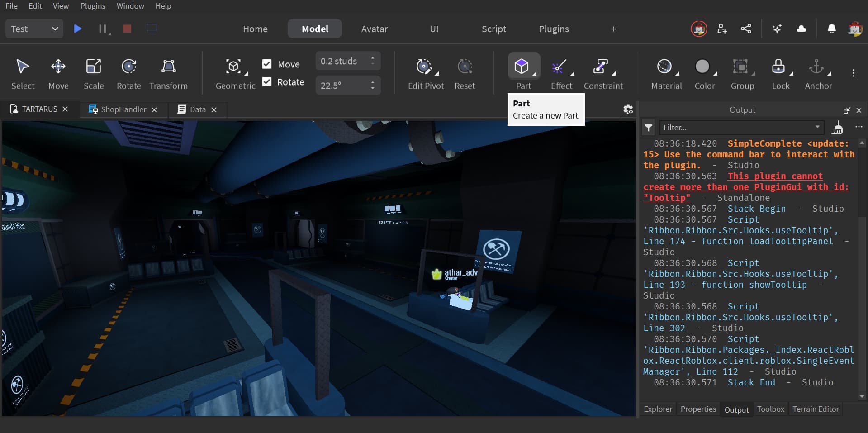Open viewport settings gear icon
Image resolution: width=868 pixels, height=433 pixels.
point(628,109)
